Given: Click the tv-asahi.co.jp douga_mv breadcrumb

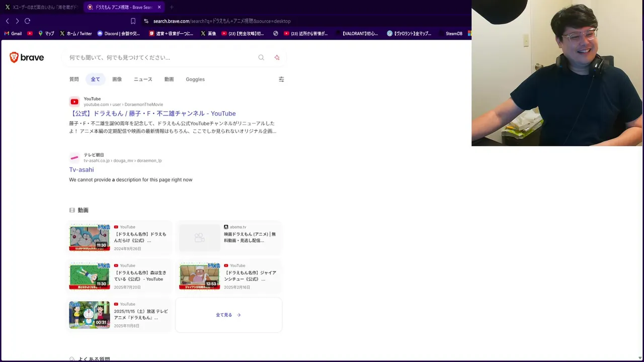Looking at the screenshot, I should coord(123,161).
